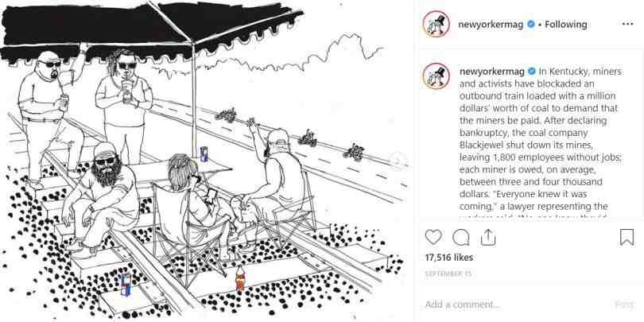Viewport: 644px width, 322px height.
Task: Click the truncated last line of the caption
Action: pos(533,217)
